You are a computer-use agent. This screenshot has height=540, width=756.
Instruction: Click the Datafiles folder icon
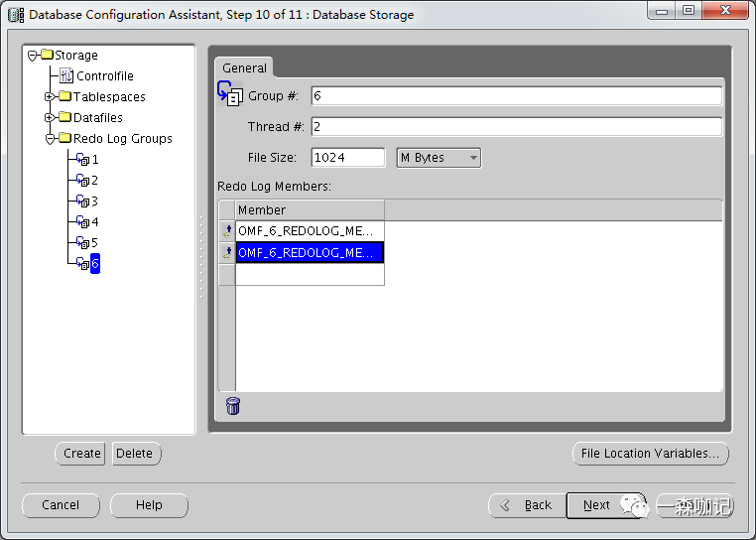65,117
